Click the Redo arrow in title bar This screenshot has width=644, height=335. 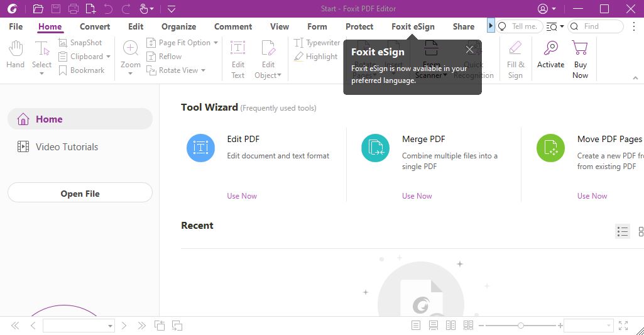click(126, 9)
